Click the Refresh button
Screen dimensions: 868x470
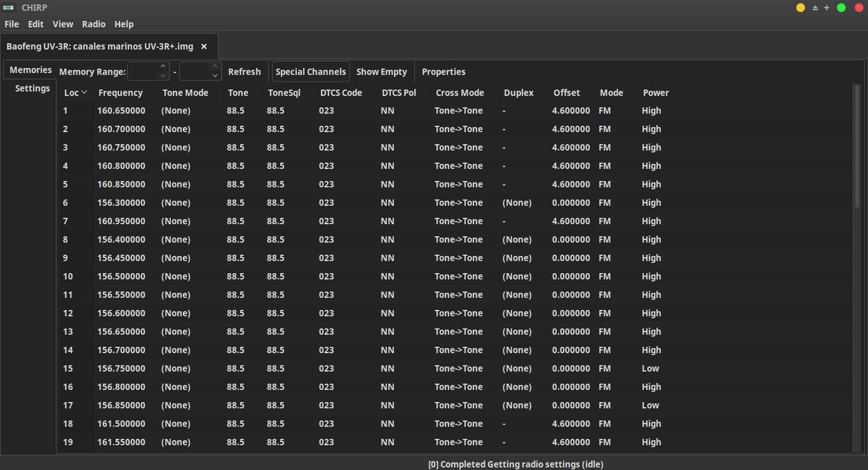(245, 72)
